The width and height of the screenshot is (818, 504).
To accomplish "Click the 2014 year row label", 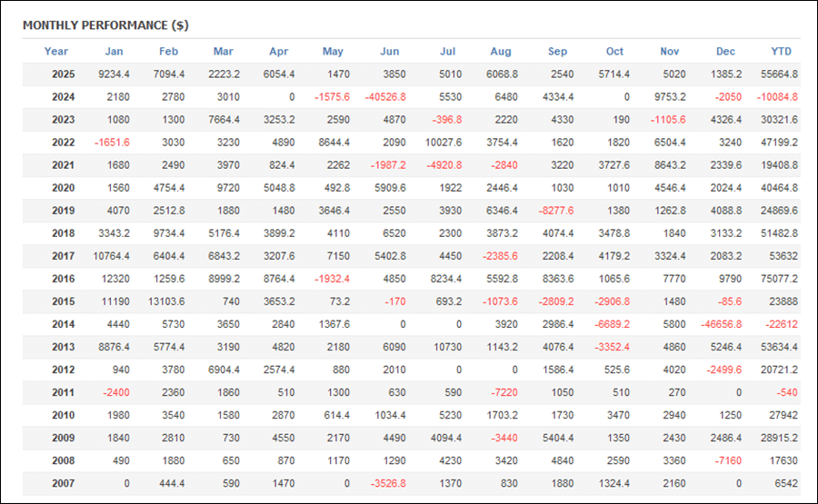I will pyautogui.click(x=63, y=324).
